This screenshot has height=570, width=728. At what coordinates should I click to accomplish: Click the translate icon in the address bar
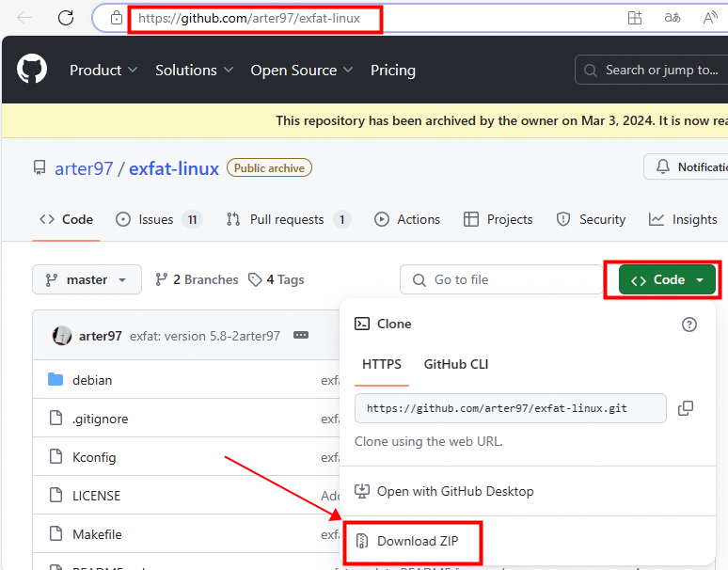tap(673, 18)
